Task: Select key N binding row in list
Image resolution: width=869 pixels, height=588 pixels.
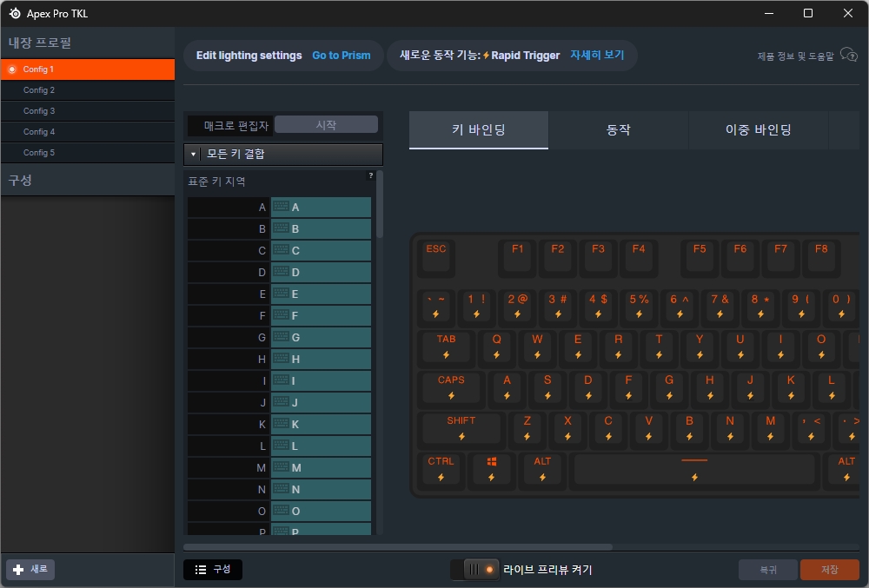Action: click(279, 490)
